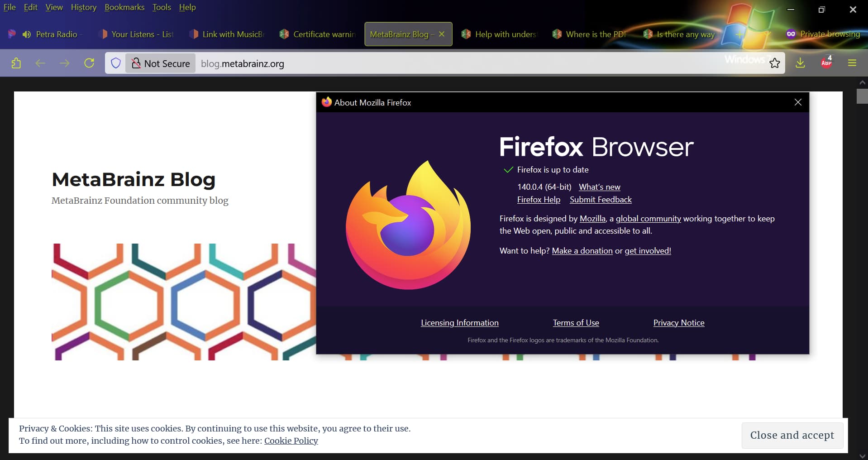Open the Bookmarks menu

(x=124, y=7)
